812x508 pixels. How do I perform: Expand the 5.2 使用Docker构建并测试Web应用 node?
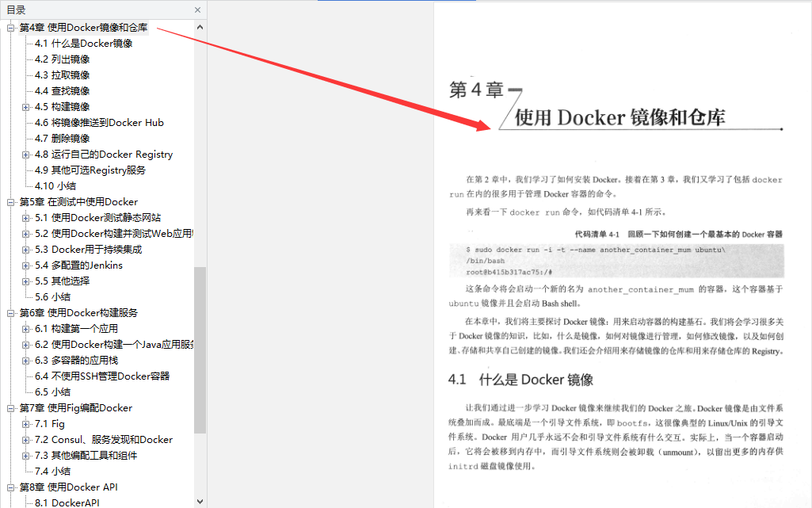point(26,234)
